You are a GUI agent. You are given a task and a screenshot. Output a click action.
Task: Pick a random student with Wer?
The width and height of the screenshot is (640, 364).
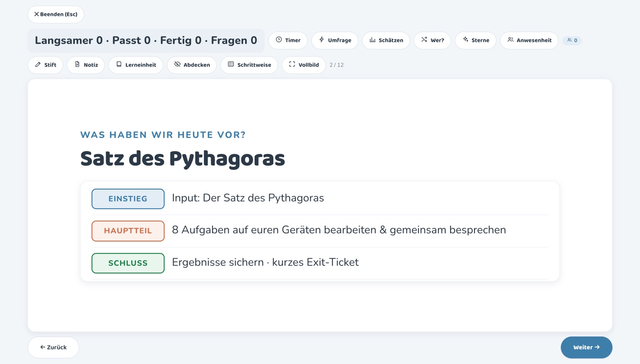click(x=432, y=40)
